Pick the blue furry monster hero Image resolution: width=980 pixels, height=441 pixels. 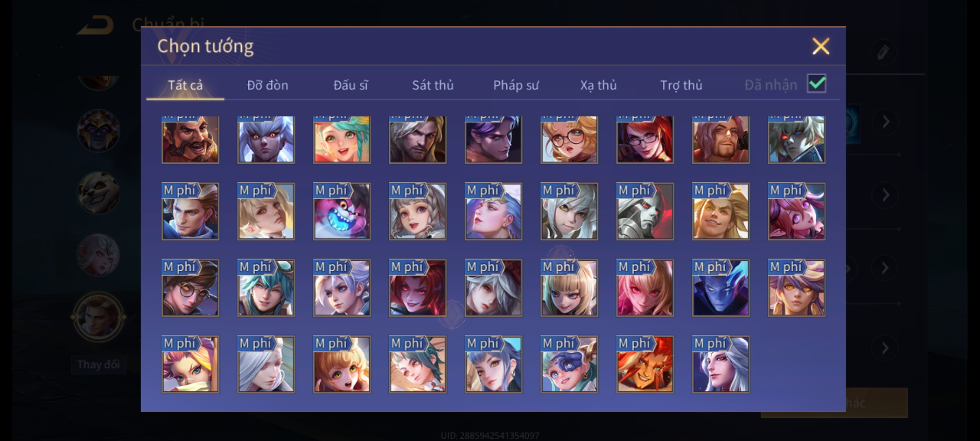click(x=342, y=211)
